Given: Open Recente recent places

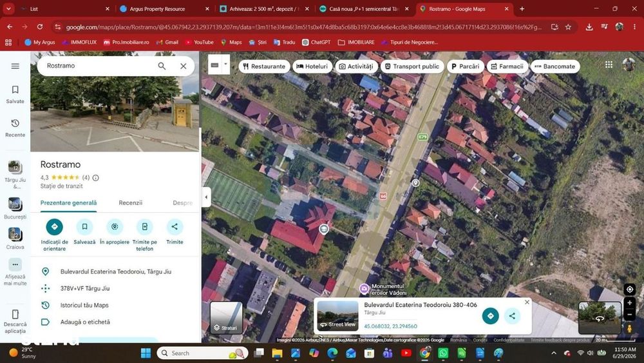Looking at the screenshot, I should 15,128.
